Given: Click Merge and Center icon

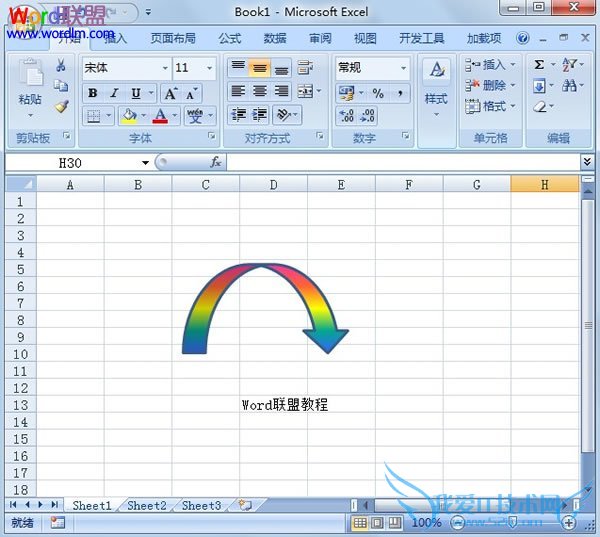Looking at the screenshot, I should (305, 91).
